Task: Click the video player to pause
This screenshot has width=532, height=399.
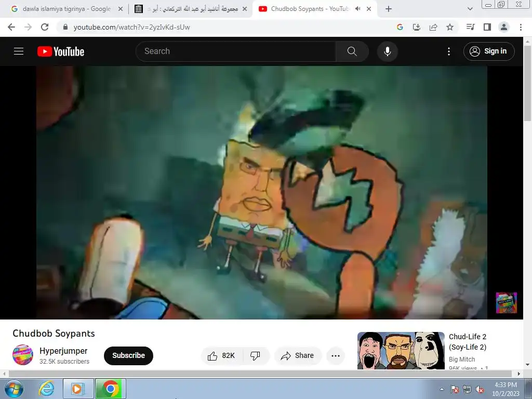Action: [x=262, y=192]
